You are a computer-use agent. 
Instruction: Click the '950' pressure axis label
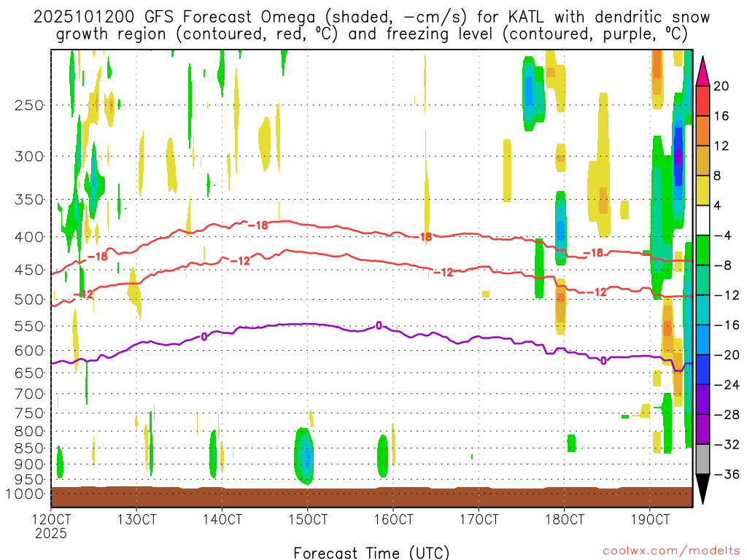[x=29, y=480]
